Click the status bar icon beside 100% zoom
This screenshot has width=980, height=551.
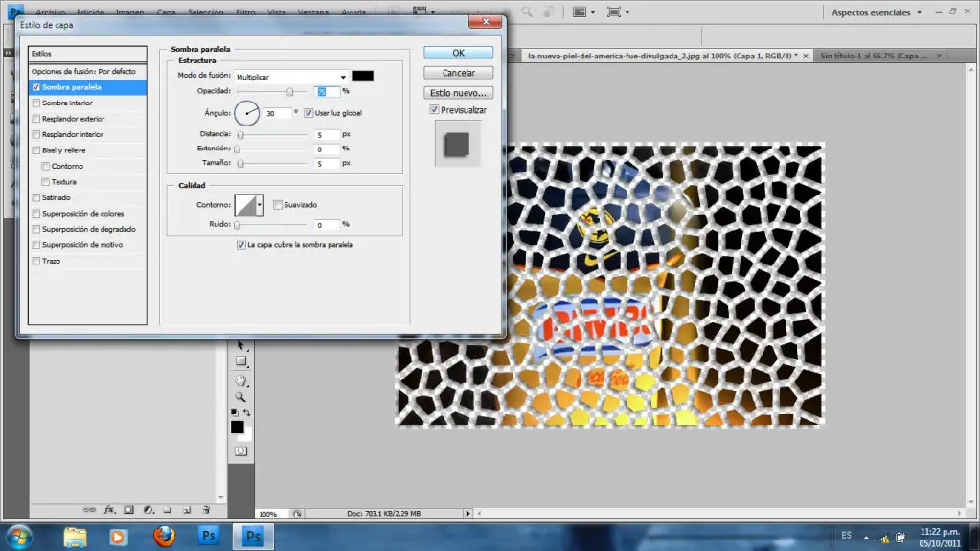(x=297, y=514)
